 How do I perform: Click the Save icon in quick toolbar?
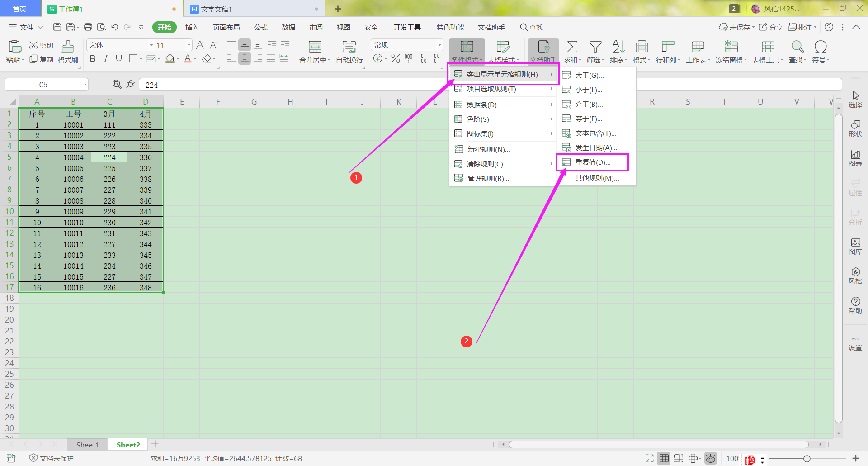57,27
